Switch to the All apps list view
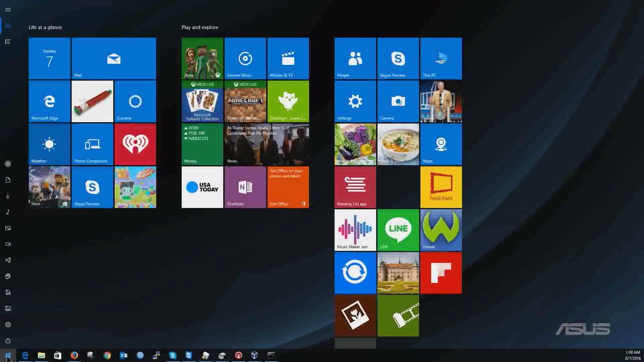The image size is (644, 362). point(8,41)
